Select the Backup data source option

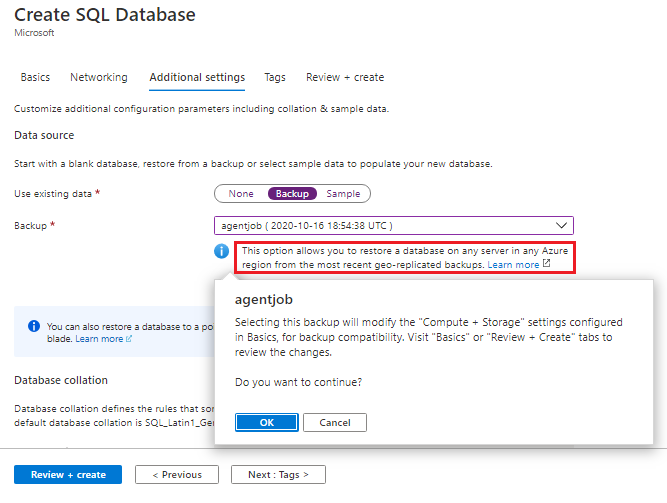tap(292, 194)
